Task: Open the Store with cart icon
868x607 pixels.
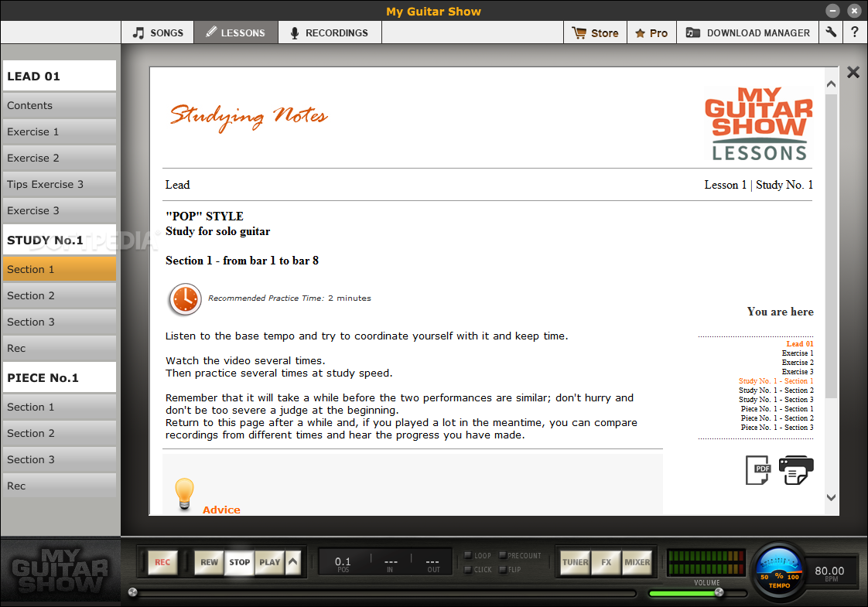Action: tap(596, 32)
